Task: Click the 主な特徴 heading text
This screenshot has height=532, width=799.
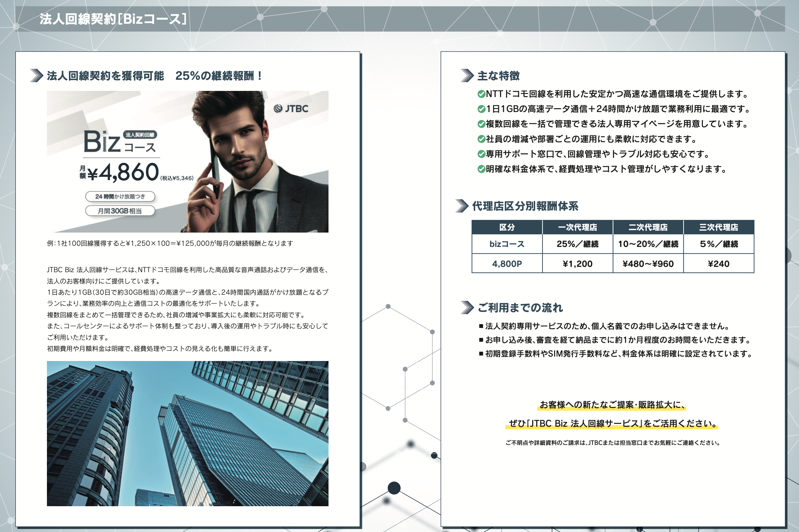Action: (x=498, y=76)
